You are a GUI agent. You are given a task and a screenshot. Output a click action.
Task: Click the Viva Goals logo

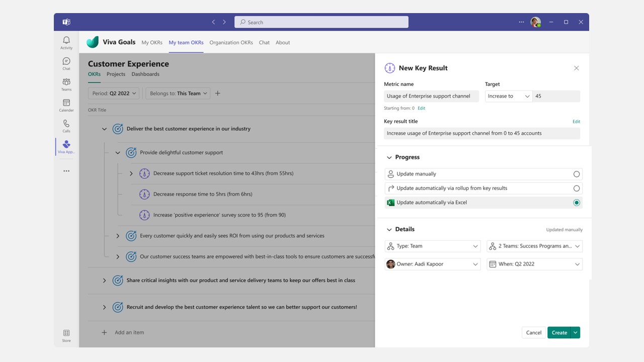pos(93,42)
